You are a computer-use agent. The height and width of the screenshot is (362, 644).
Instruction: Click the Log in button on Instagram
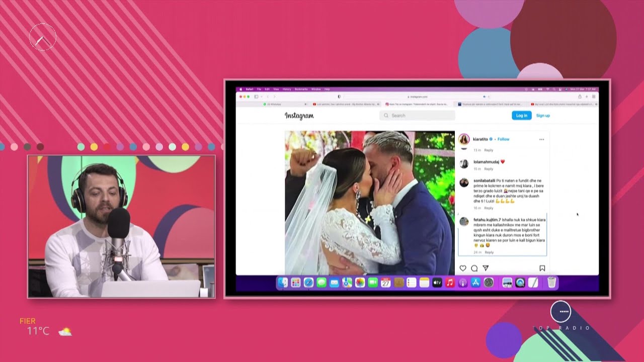point(522,116)
